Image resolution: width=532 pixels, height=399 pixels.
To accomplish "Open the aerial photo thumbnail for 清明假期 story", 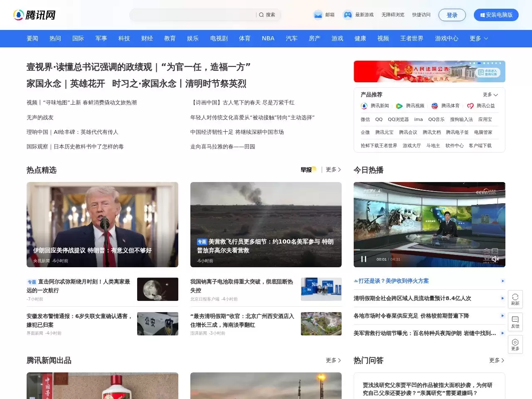I will click(x=321, y=324).
